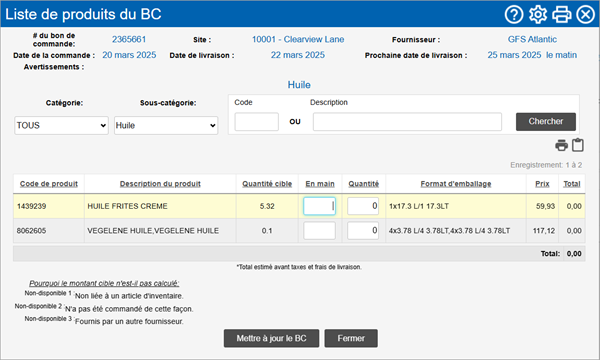Image resolution: width=600 pixels, height=360 pixels.
Task: Sort by Quantité cible column
Action: [x=267, y=184]
